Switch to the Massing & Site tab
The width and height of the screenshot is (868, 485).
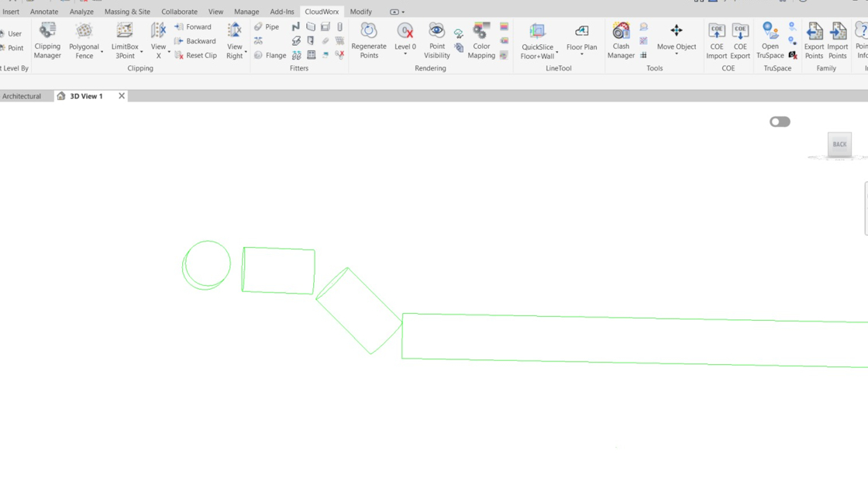[127, 12]
